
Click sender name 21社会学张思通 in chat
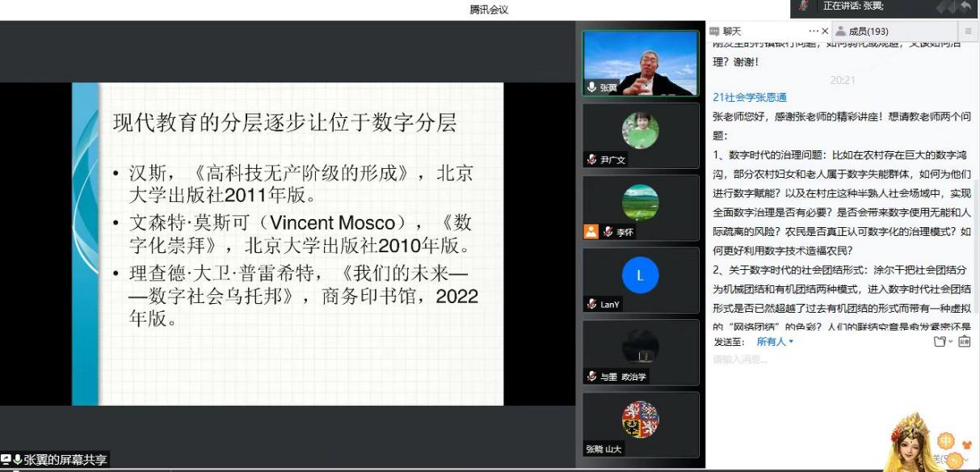click(x=749, y=97)
